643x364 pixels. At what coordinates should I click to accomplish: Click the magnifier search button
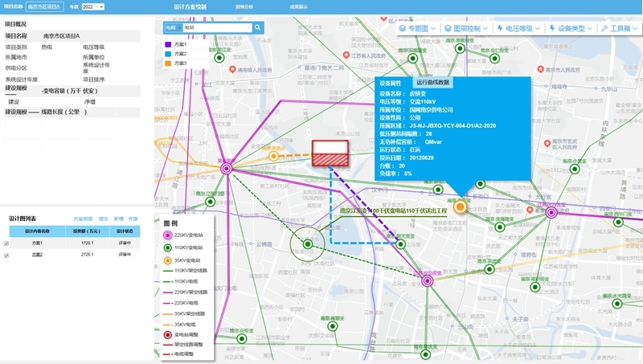tap(257, 27)
